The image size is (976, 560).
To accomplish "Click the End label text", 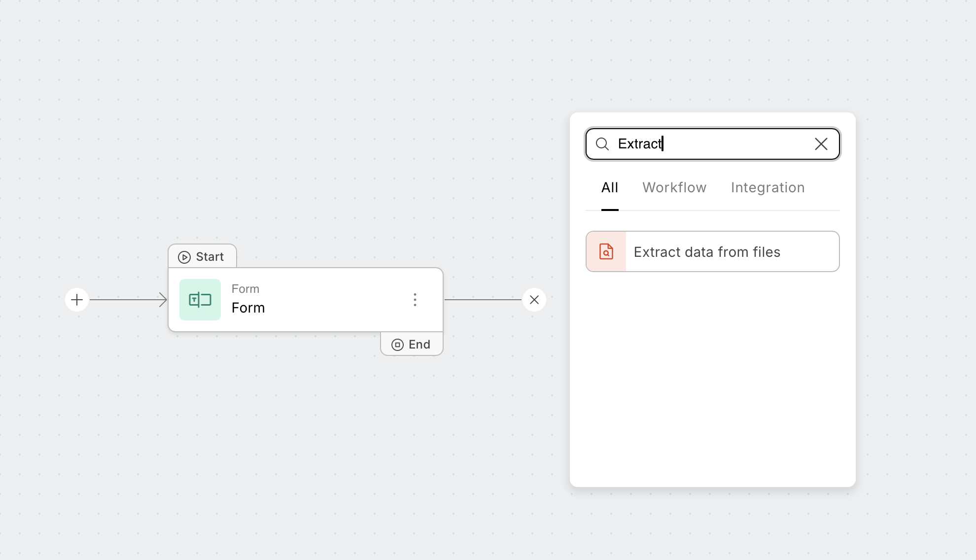I will (x=419, y=345).
